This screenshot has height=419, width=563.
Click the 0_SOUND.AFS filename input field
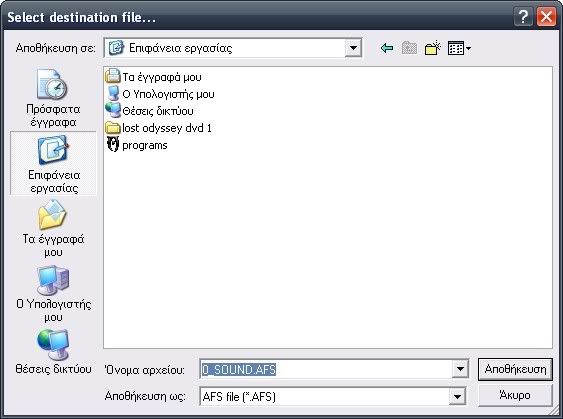click(326, 369)
